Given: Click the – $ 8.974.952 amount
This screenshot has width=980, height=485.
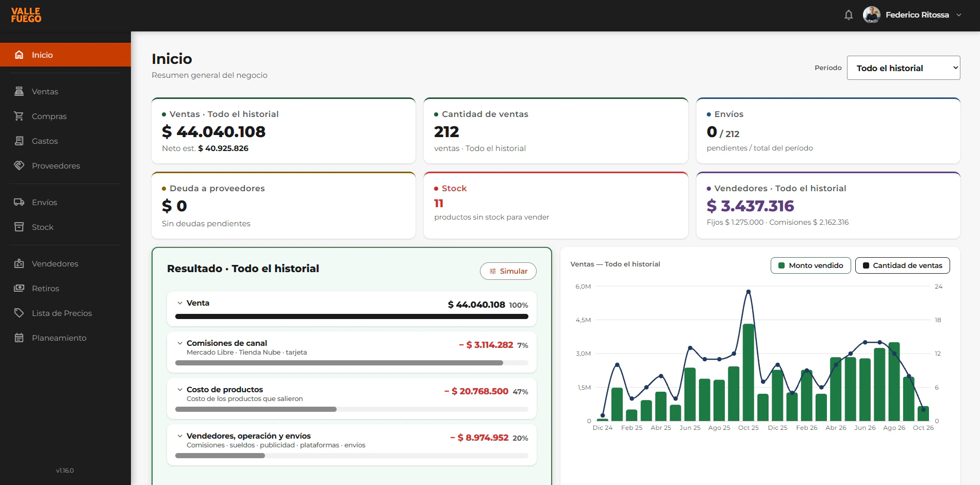Looking at the screenshot, I should click(x=479, y=438).
